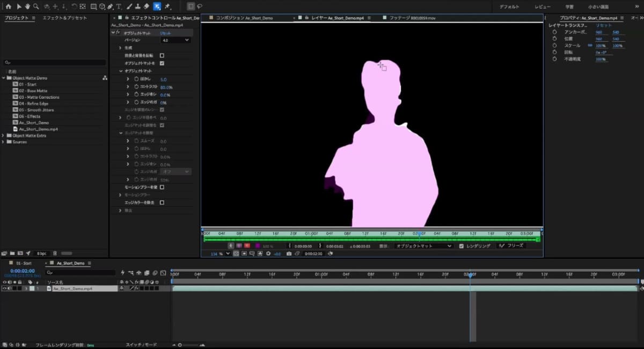Screen dimensions: 644x349
Task: Click the set out-point bracket icon
Action: pos(320,245)
